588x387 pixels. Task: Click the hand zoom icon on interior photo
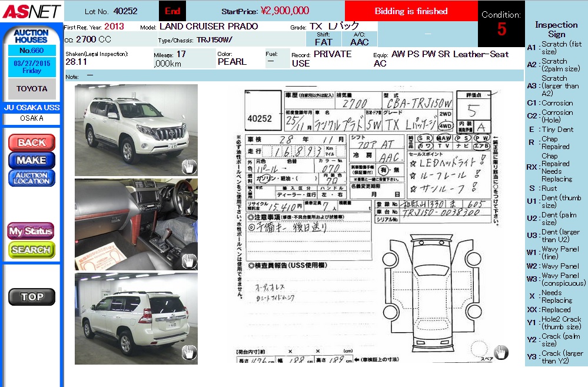(x=188, y=260)
